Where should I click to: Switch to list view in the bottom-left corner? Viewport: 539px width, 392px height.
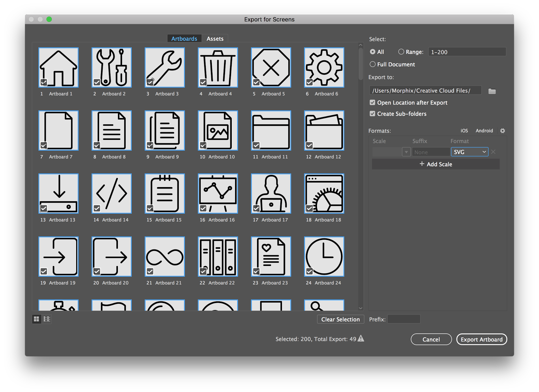pyautogui.click(x=47, y=319)
